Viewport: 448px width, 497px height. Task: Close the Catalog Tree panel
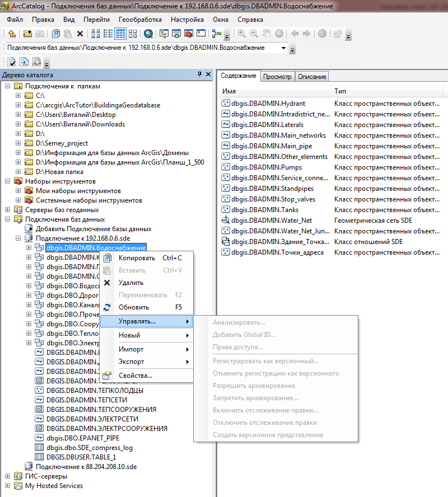208,74
